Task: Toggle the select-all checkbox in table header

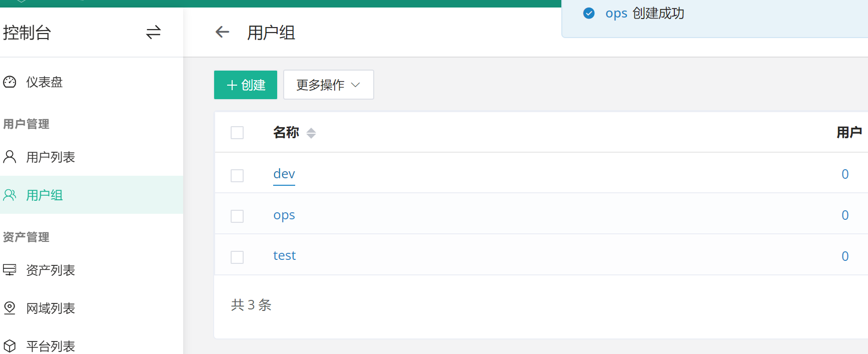Action: [x=237, y=133]
